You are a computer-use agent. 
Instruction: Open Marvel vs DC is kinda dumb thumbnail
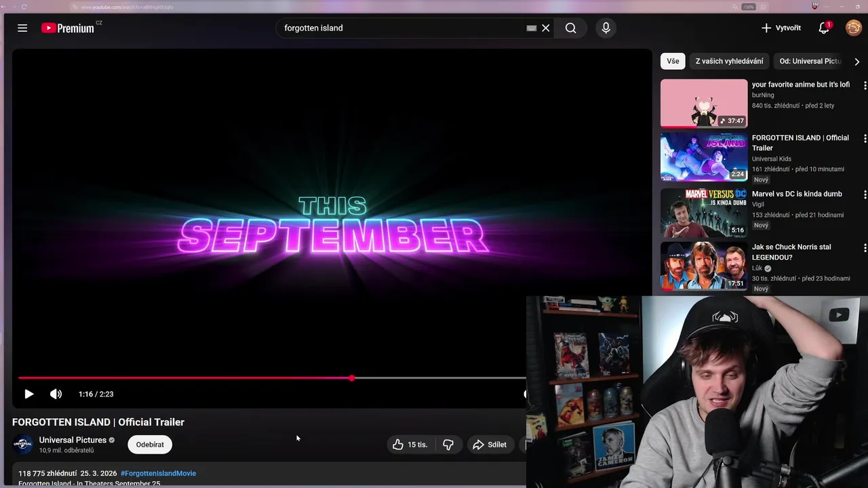click(704, 212)
